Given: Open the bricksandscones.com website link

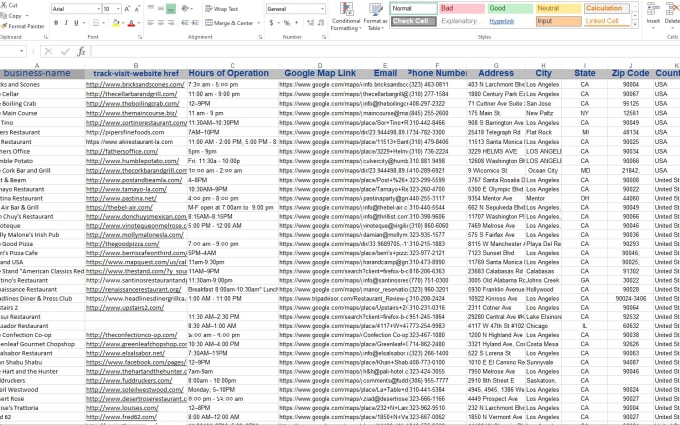Looking at the screenshot, I should pyautogui.click(x=135, y=85).
